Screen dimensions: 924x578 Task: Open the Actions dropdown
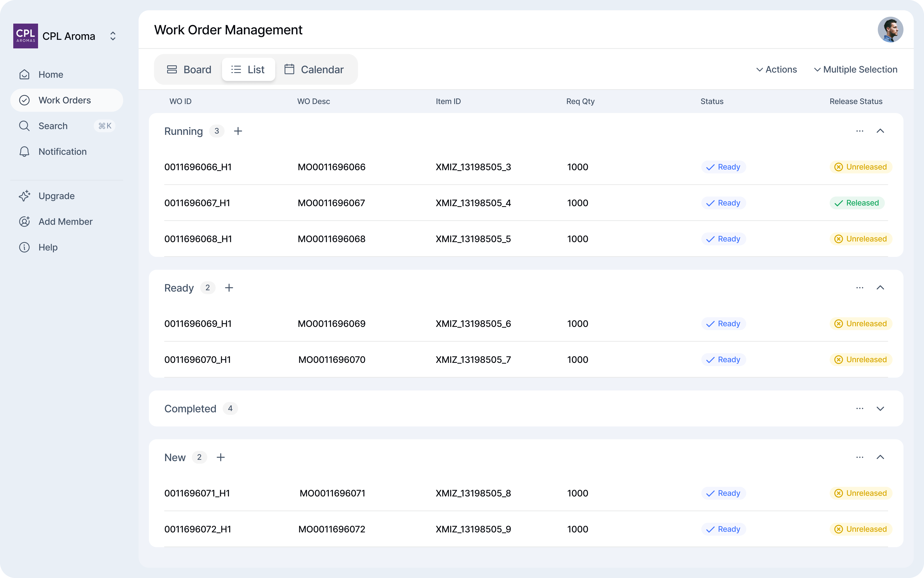coord(777,70)
